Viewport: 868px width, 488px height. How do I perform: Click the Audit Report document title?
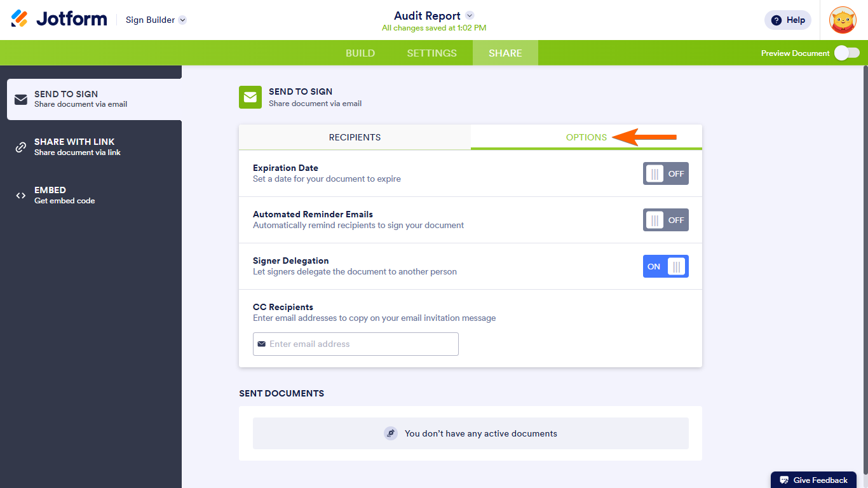click(x=427, y=16)
